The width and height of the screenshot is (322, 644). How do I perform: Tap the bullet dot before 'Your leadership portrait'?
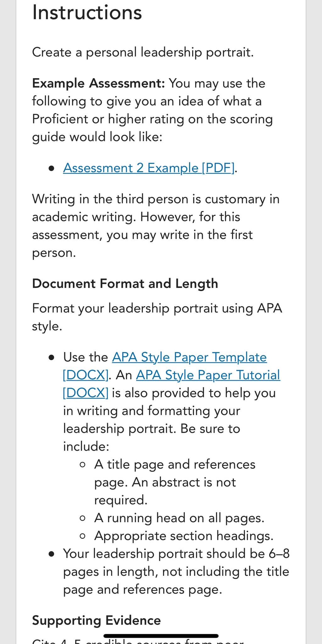click(52, 554)
